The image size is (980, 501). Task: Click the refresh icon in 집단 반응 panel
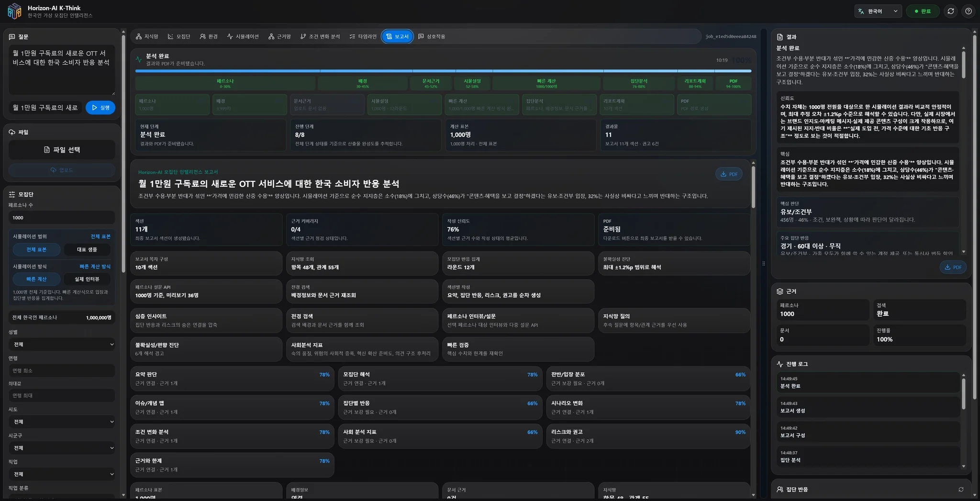coord(961,489)
